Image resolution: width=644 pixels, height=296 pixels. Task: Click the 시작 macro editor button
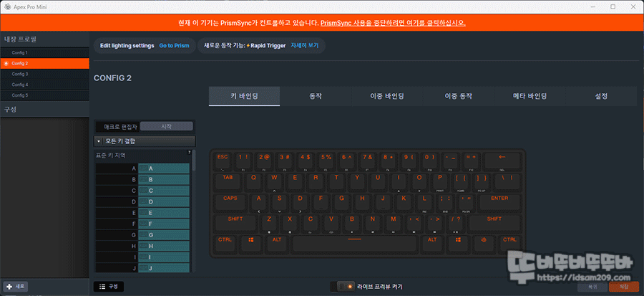pos(166,126)
